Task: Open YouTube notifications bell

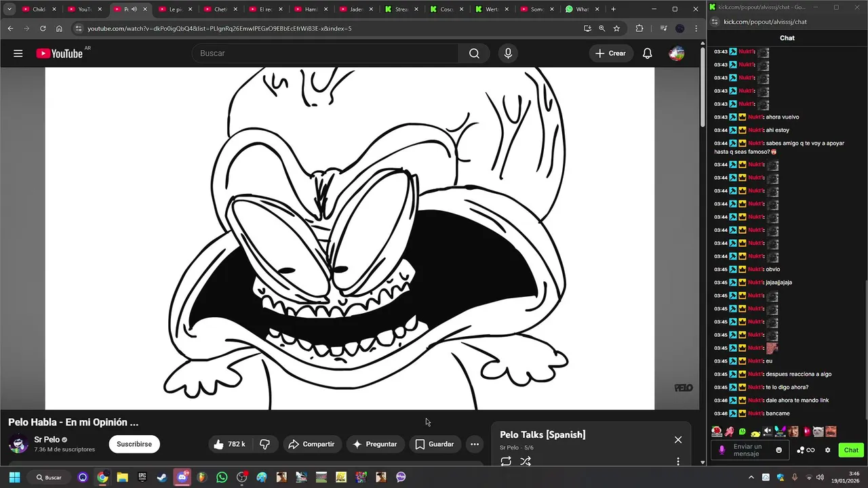Action: [648, 54]
